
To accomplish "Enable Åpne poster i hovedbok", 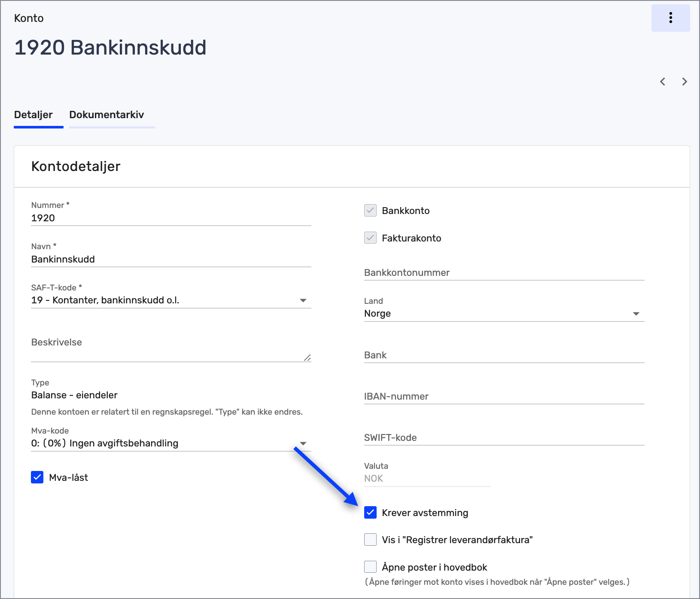I will [370, 567].
